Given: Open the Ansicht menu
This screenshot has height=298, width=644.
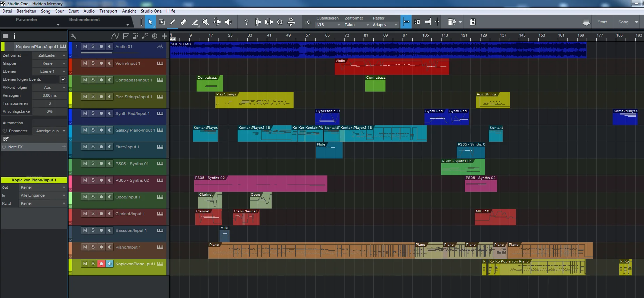Looking at the screenshot, I should [129, 11].
